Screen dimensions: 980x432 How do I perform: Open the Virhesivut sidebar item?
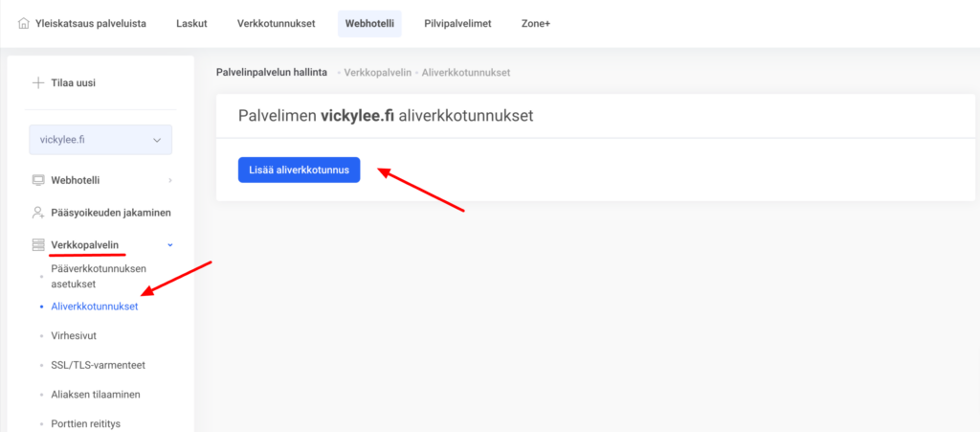(x=74, y=336)
